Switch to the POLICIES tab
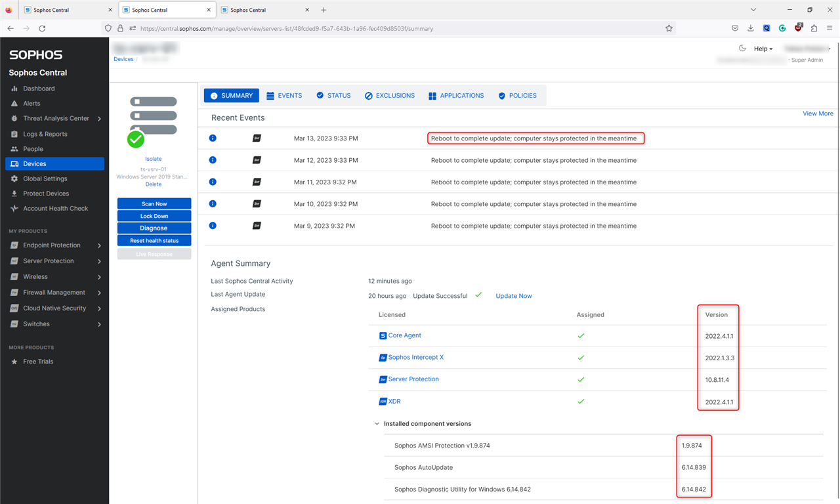This screenshot has height=504, width=840. click(517, 96)
